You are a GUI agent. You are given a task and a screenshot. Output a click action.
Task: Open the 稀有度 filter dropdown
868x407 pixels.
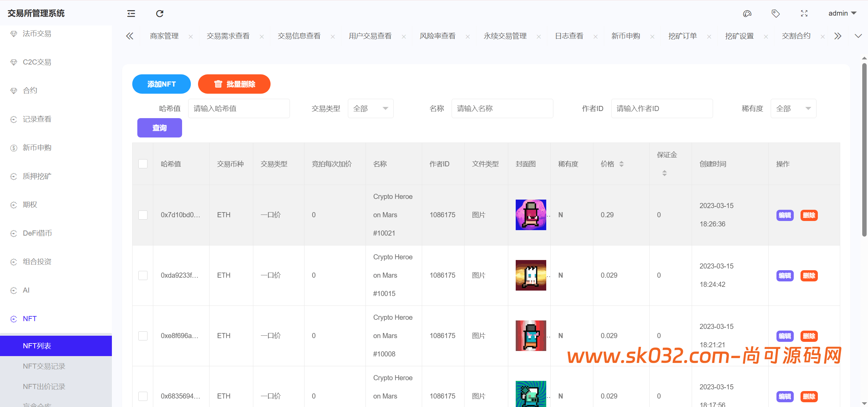click(793, 108)
